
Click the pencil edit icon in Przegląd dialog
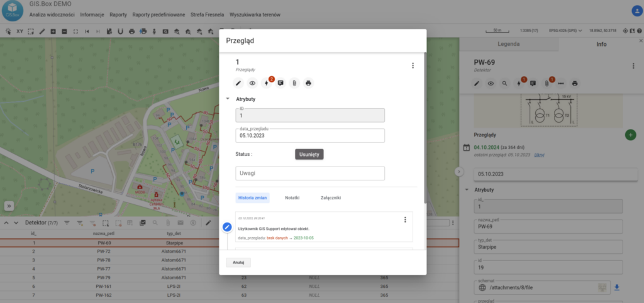click(x=238, y=83)
